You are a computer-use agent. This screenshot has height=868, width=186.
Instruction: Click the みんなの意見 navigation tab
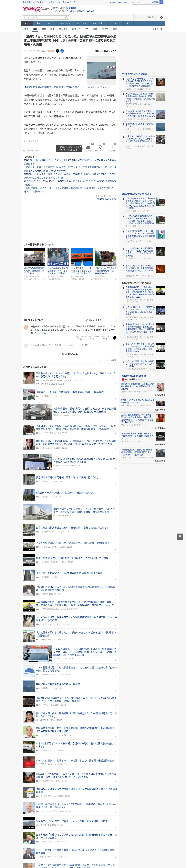(x=98, y=23)
